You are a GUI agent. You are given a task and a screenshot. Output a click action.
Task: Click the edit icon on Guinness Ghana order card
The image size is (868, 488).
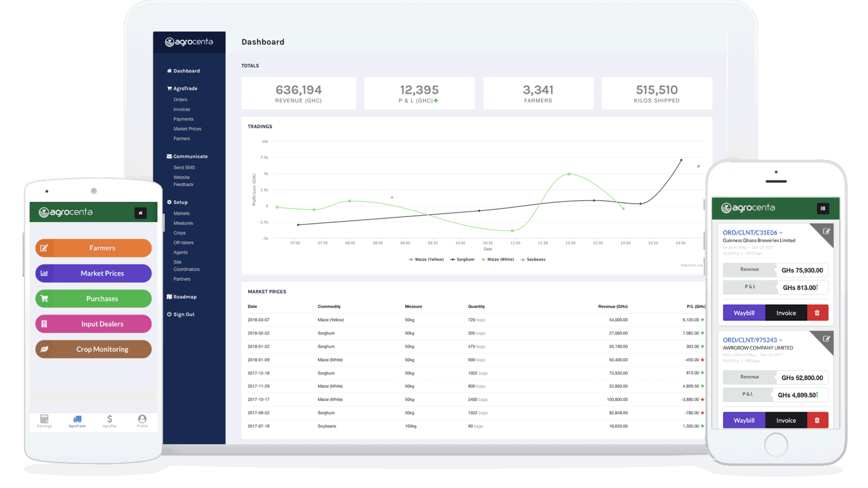(x=826, y=232)
